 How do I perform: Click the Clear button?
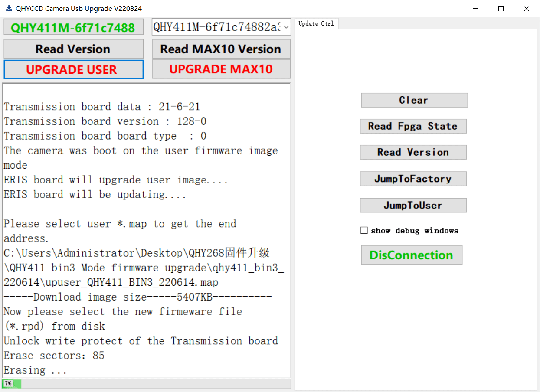(x=414, y=100)
